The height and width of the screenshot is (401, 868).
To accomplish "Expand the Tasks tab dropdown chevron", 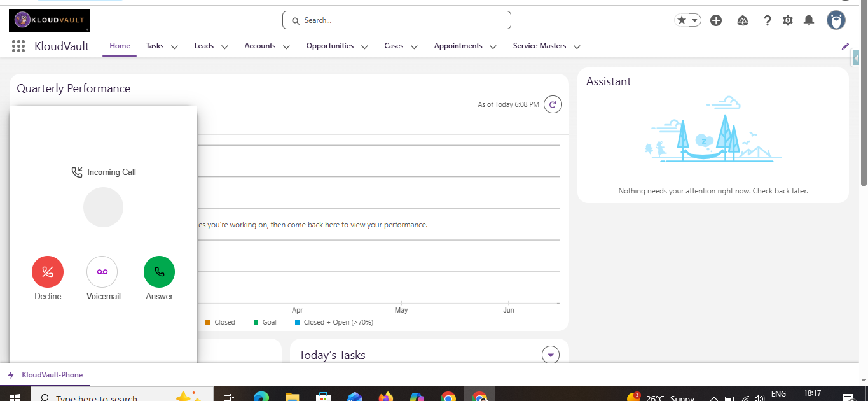I will point(174,46).
